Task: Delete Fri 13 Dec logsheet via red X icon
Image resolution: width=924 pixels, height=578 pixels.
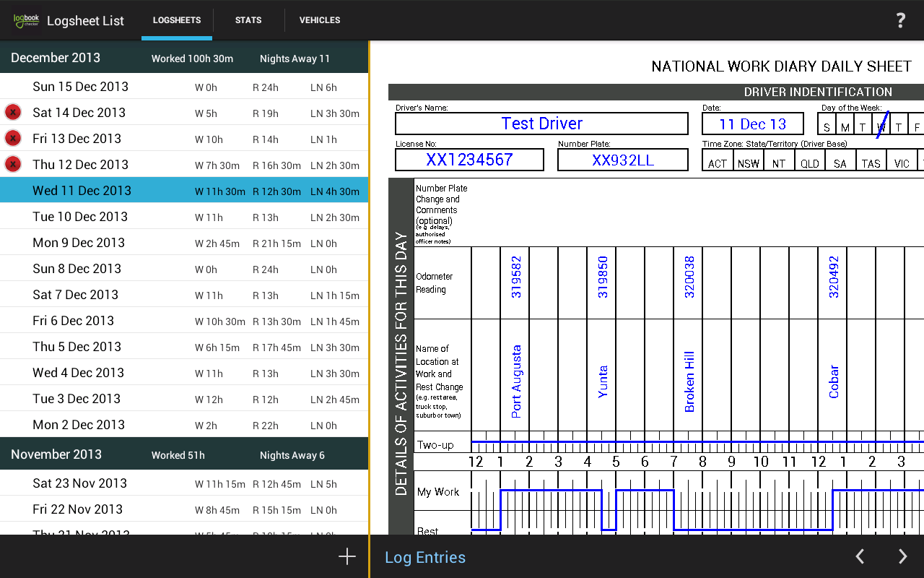Action: [12, 138]
